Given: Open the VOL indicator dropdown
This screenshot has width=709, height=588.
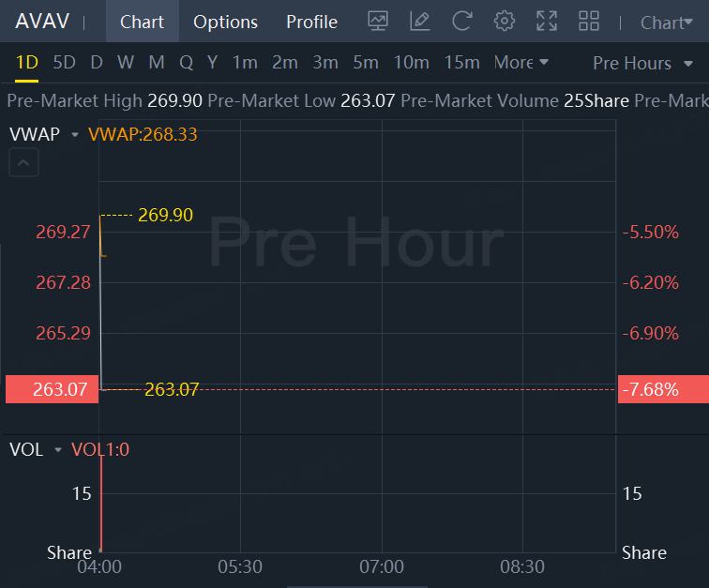Looking at the screenshot, I should [58, 449].
